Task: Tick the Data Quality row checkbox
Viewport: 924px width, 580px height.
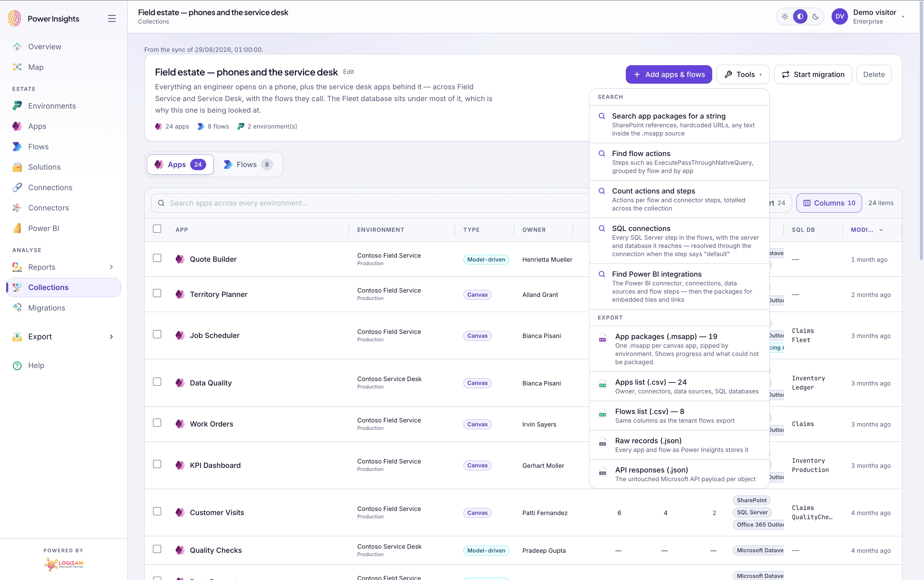Action: tap(157, 382)
